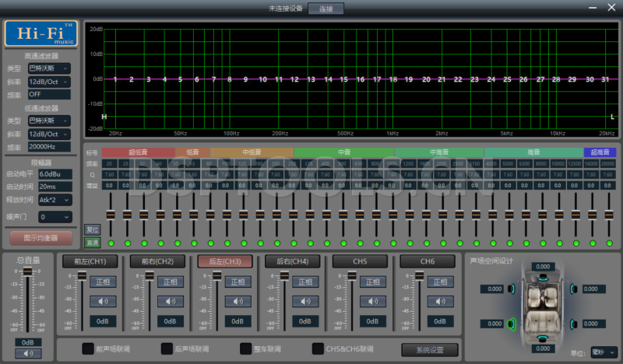623x364 pixels.
Task: Enable 前声场联调 checkbox
Action: (88, 349)
